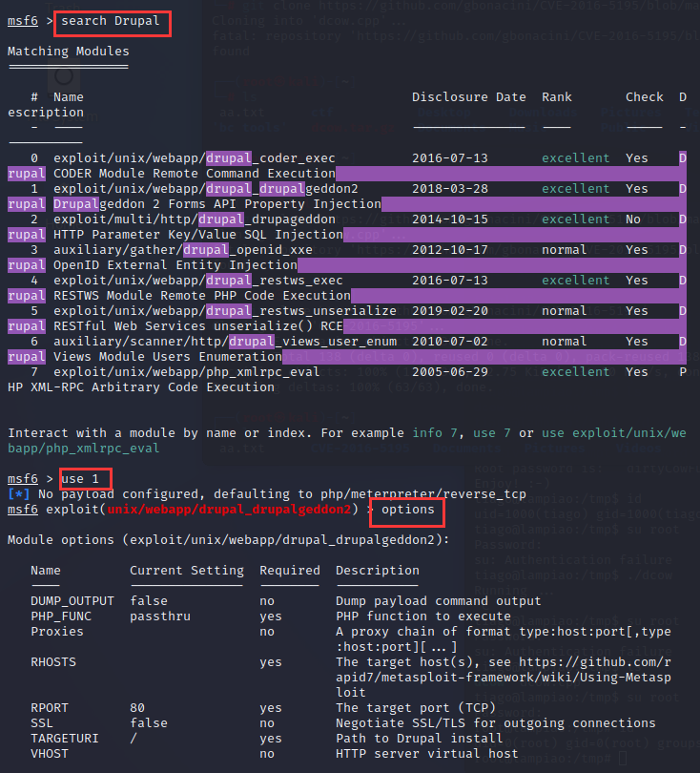The width and height of the screenshot is (700, 773).
Task: Click the disclosure date '2012-10-17'
Action: point(450,250)
